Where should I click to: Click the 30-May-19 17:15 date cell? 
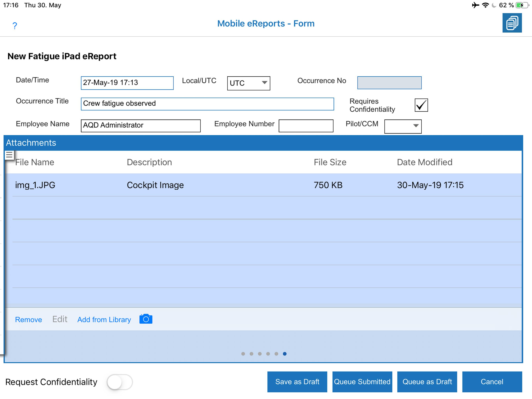point(430,185)
